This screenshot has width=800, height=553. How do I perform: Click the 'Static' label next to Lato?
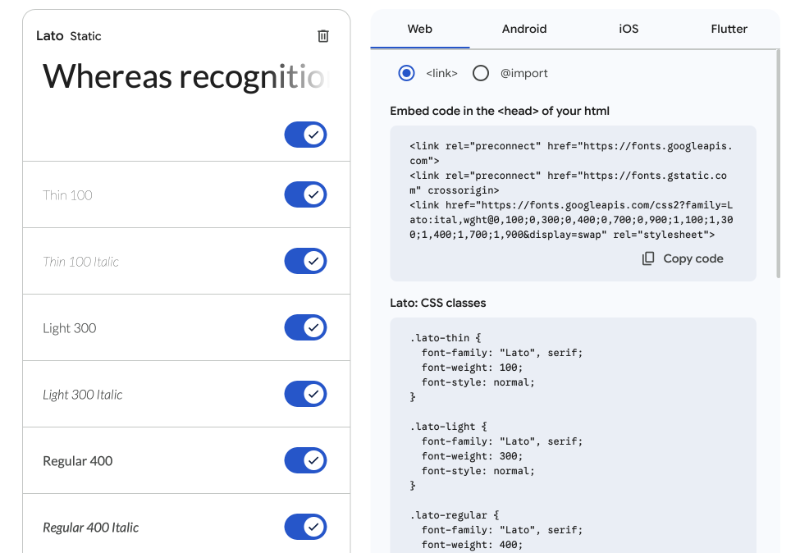[86, 36]
